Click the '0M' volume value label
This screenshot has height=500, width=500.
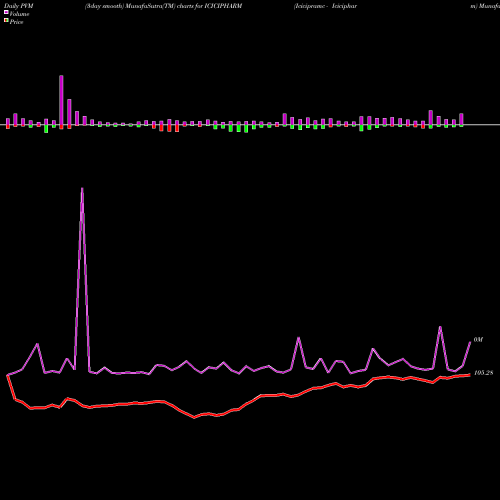(478, 340)
